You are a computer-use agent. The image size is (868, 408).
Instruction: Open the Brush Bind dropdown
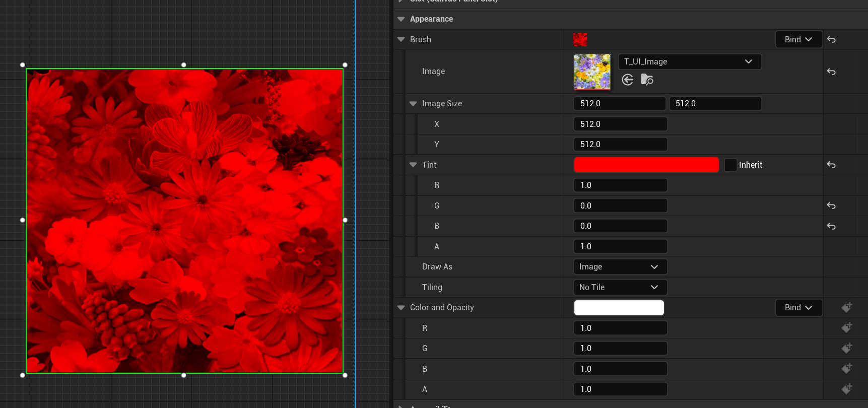798,39
